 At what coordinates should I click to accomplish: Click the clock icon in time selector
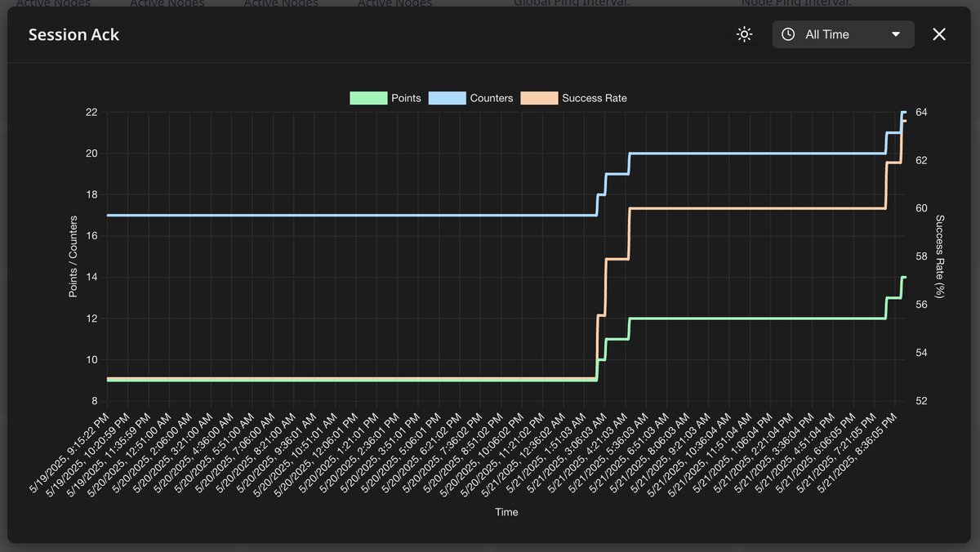(x=788, y=34)
